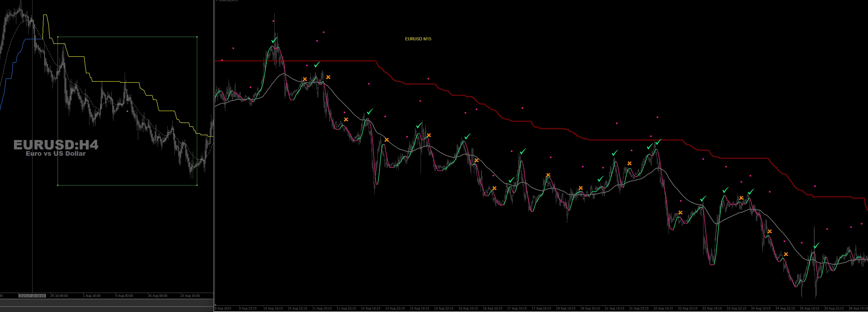
Task: Click the EURUSD:H4 watermark title
Action: (56, 145)
